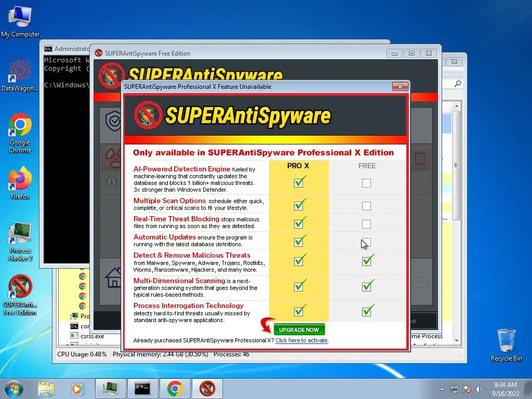Screen dimensions: 532x399
Task: Toggle FREE checkbox for Detect & Remove Malicious Threats
Action: [x=366, y=261]
